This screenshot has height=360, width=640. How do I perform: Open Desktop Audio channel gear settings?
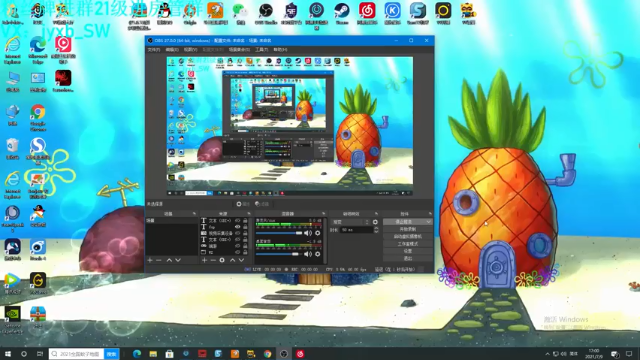pyautogui.click(x=318, y=254)
